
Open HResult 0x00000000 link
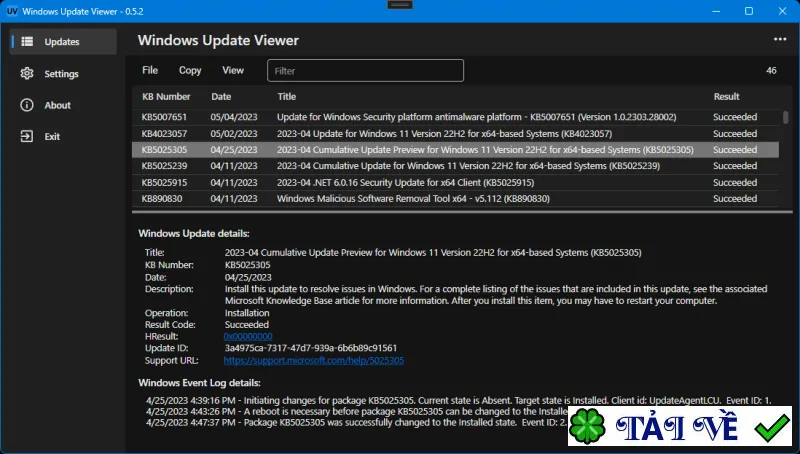(248, 337)
